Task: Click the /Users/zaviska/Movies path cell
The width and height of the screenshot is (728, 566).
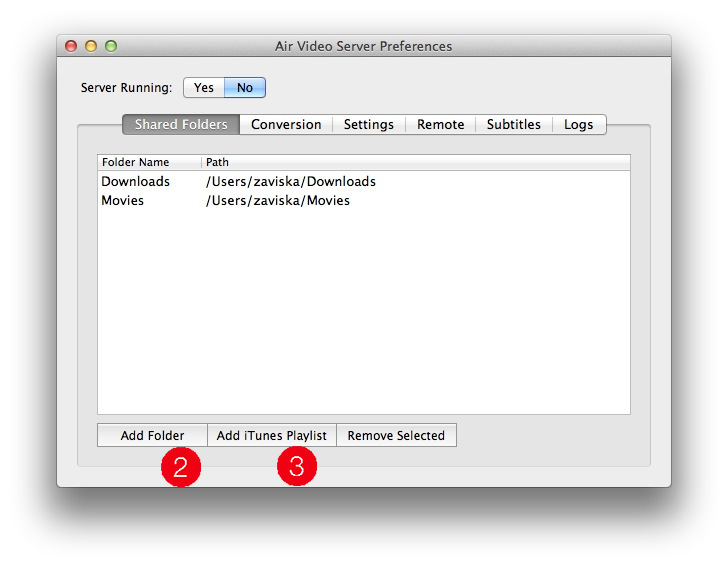Action: pyautogui.click(x=277, y=201)
